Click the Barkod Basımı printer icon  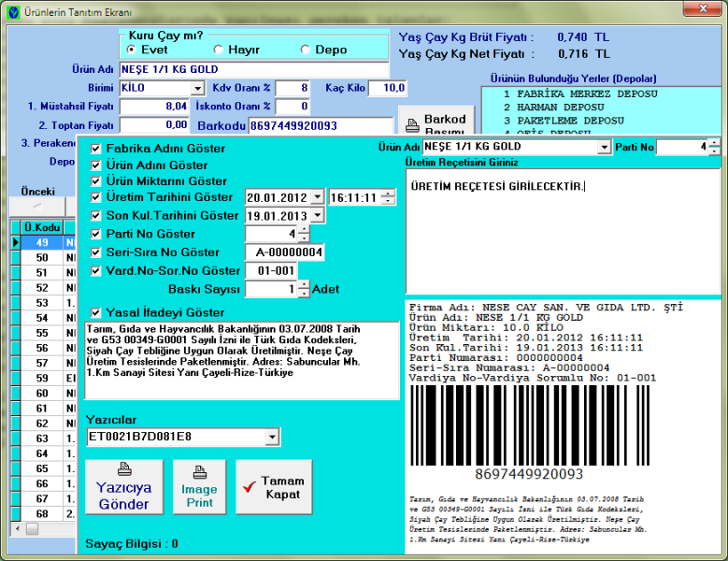412,125
